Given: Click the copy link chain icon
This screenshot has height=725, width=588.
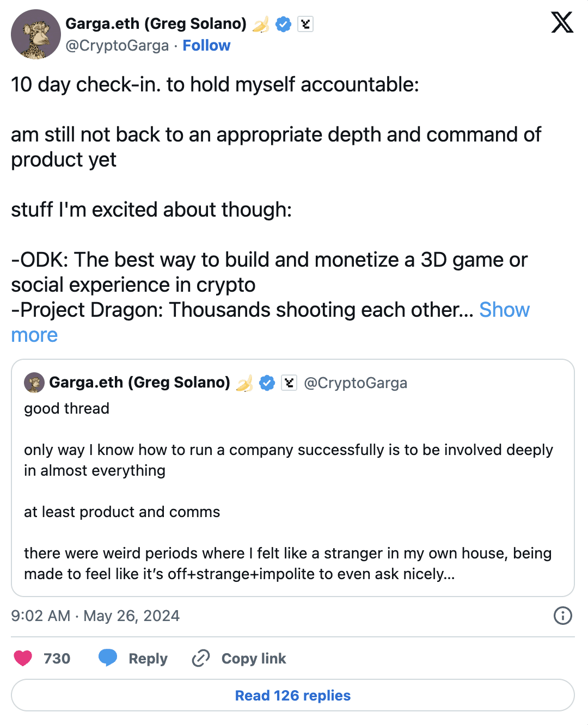Looking at the screenshot, I should (x=201, y=658).
